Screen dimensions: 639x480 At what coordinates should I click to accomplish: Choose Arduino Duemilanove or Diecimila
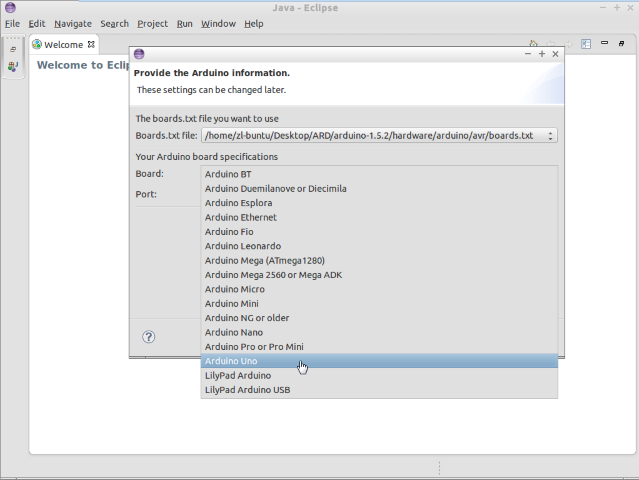(x=379, y=189)
